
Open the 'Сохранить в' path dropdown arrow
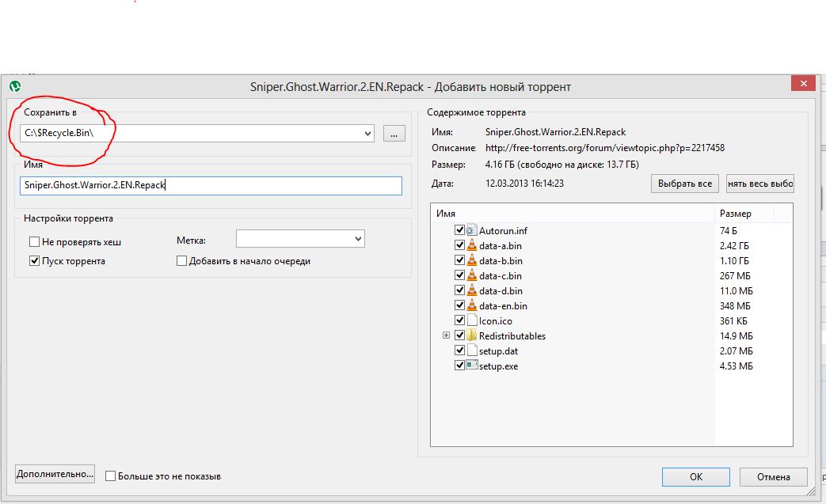(367, 134)
